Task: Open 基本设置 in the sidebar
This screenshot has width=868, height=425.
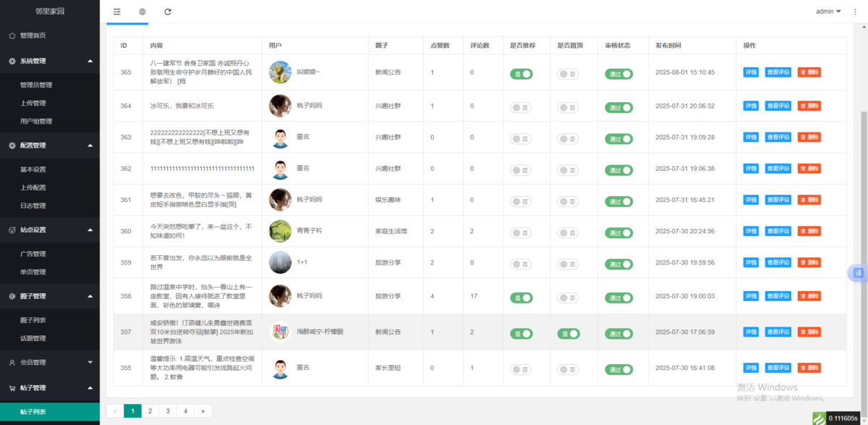Action: 33,169
